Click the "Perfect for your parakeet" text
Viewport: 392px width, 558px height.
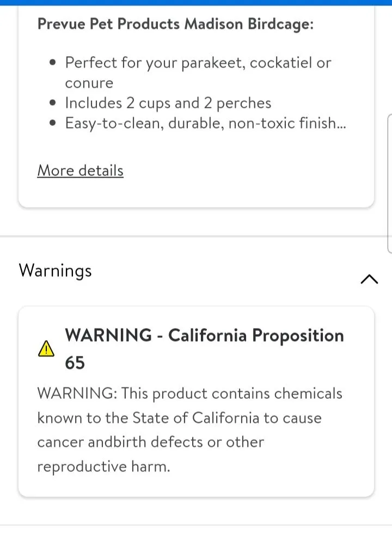coord(198,63)
